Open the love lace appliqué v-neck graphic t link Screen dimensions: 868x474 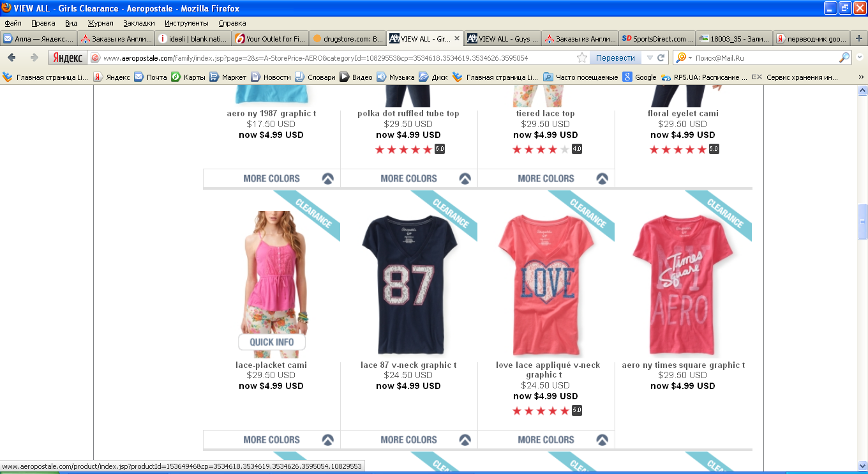[548, 370]
